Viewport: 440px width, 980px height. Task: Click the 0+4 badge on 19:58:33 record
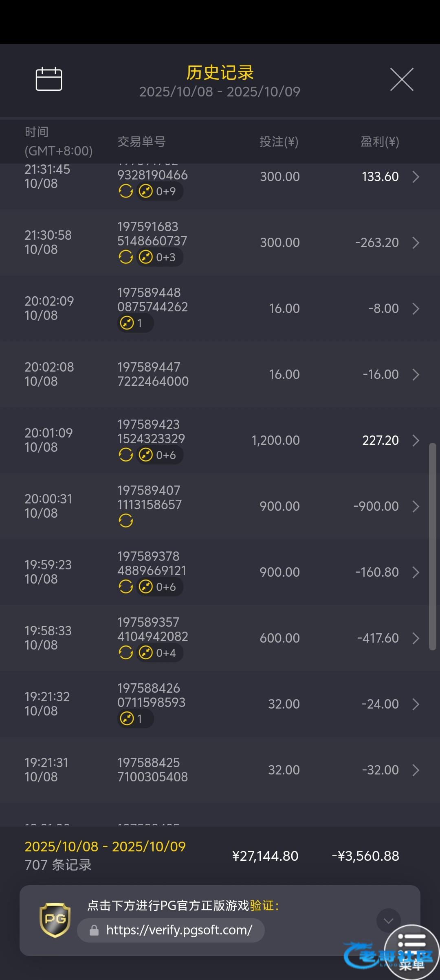click(x=160, y=653)
